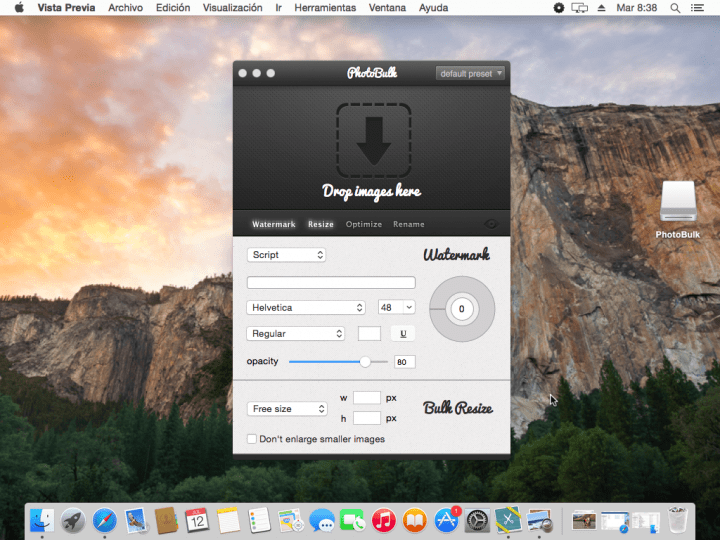
Task: Open Launchpad from the dock
Action: tap(73, 521)
